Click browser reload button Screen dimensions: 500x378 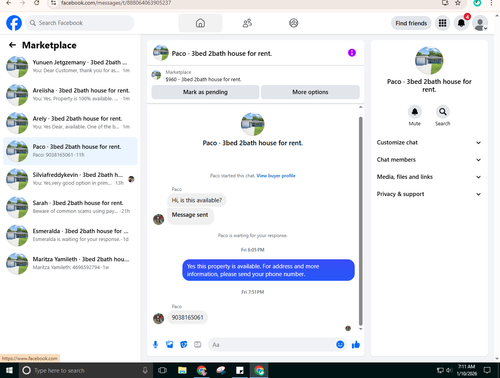[37, 3]
